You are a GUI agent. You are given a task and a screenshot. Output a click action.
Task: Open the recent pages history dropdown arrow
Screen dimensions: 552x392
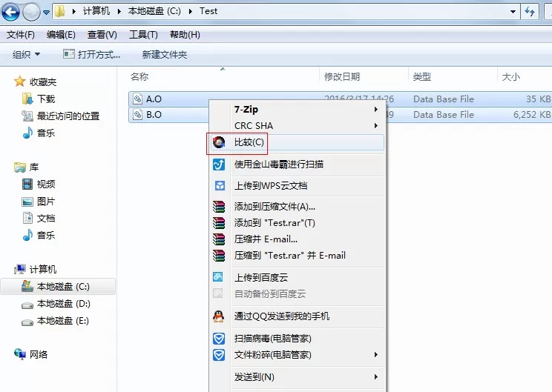coord(46,13)
